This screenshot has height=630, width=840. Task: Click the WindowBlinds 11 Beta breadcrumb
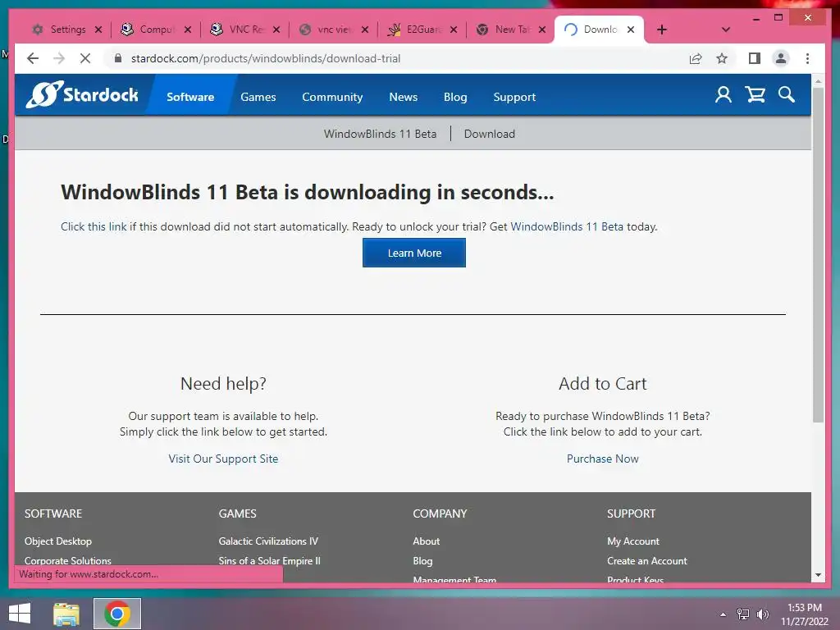pyautogui.click(x=380, y=134)
